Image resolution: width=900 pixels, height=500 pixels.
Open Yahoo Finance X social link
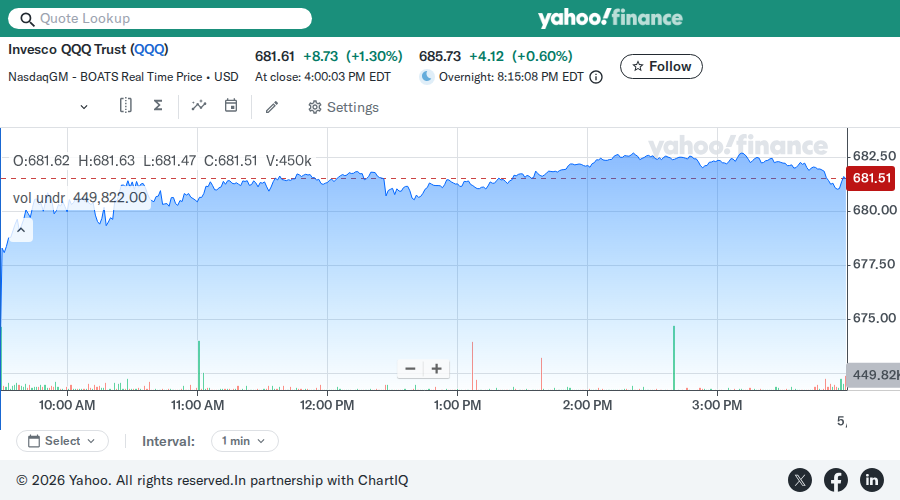(800, 480)
